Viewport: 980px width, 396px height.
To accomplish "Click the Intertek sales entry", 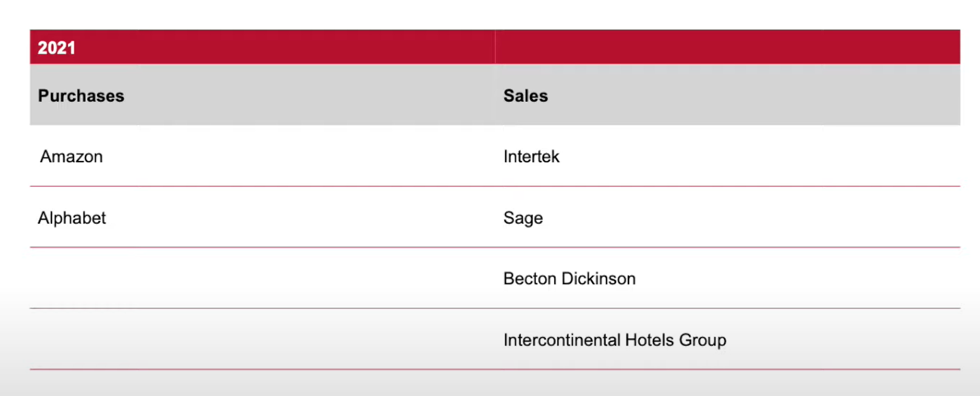I will pos(531,157).
